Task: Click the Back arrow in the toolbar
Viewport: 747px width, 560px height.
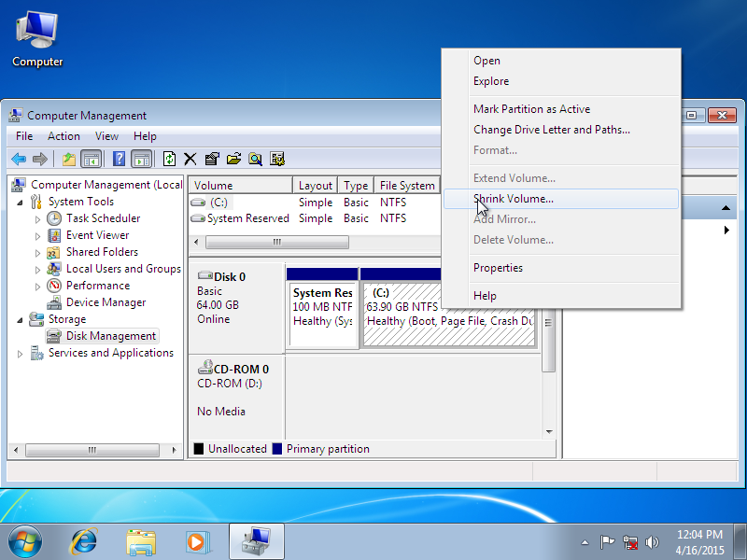Action: pyautogui.click(x=19, y=159)
